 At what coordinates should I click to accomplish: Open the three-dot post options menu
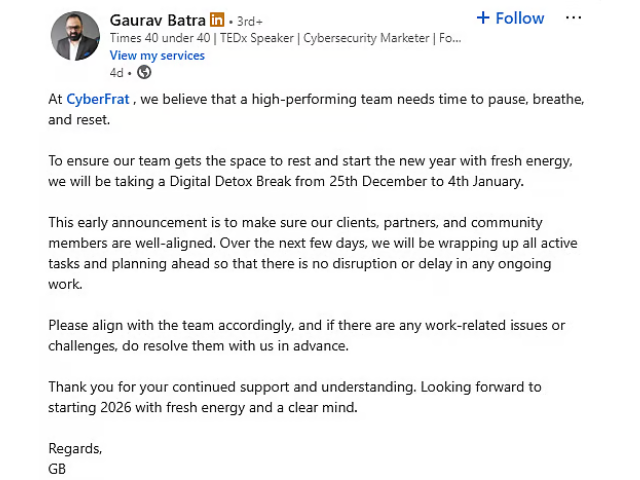coord(573,18)
